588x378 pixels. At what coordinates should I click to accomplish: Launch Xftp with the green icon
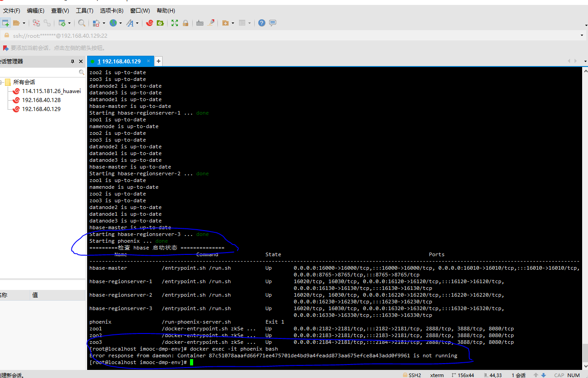tap(160, 23)
